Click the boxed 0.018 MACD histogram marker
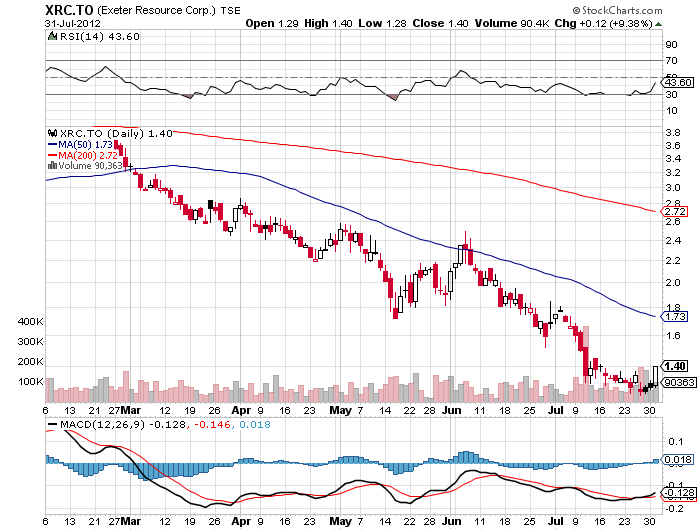700x530 pixels. click(x=678, y=459)
